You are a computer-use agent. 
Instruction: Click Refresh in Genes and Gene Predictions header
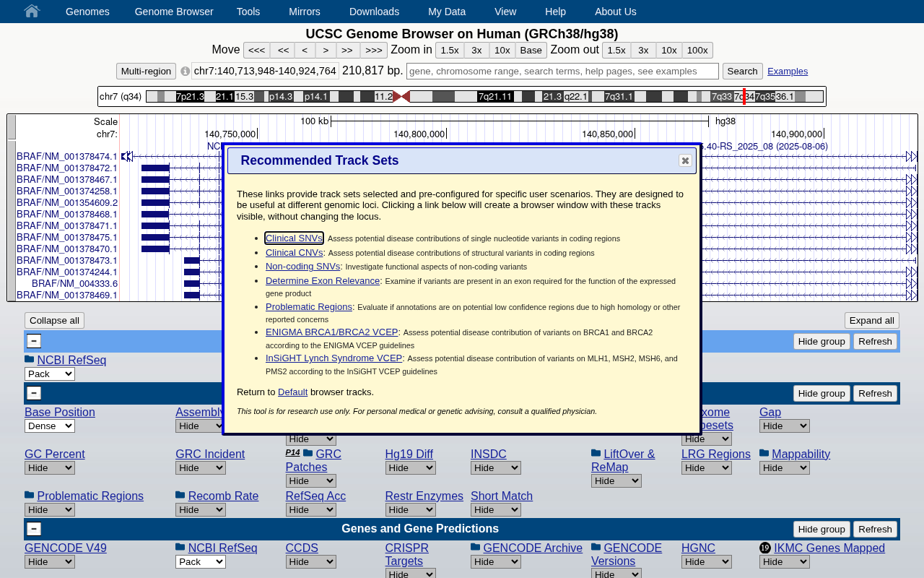875,529
